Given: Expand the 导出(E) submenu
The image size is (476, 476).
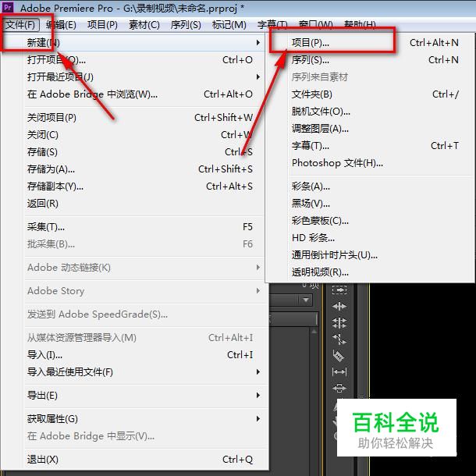Looking at the screenshot, I should 258,395.
